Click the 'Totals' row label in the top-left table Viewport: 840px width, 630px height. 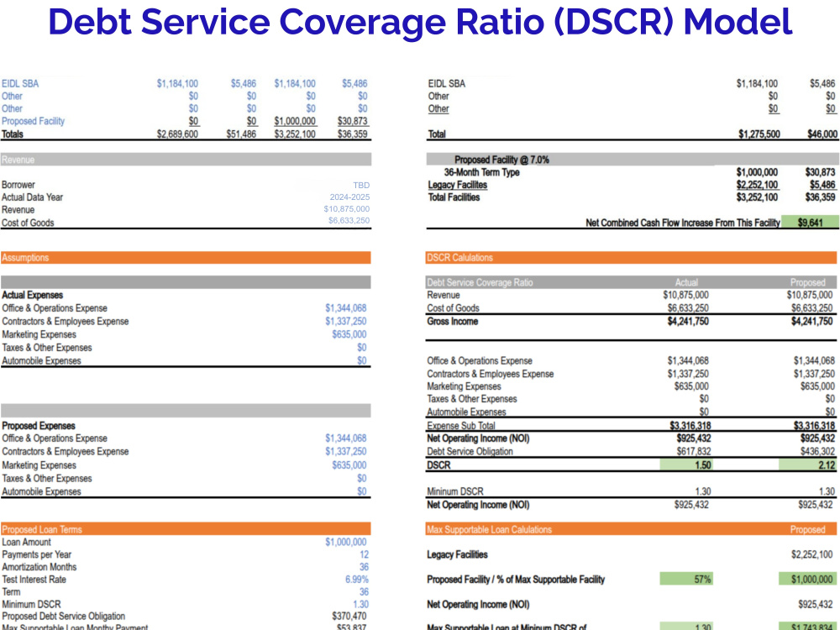(13, 134)
